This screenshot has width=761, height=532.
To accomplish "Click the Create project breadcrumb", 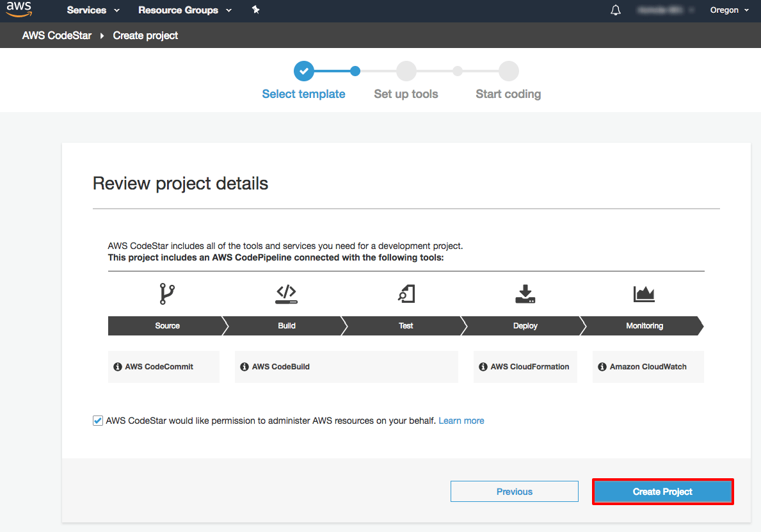I will pyautogui.click(x=145, y=35).
